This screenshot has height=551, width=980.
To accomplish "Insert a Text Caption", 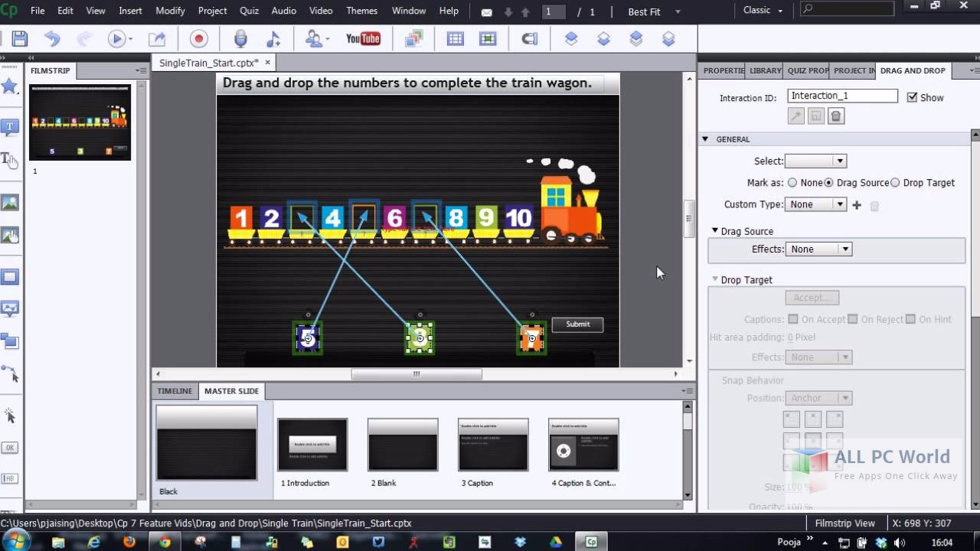I will [x=10, y=126].
